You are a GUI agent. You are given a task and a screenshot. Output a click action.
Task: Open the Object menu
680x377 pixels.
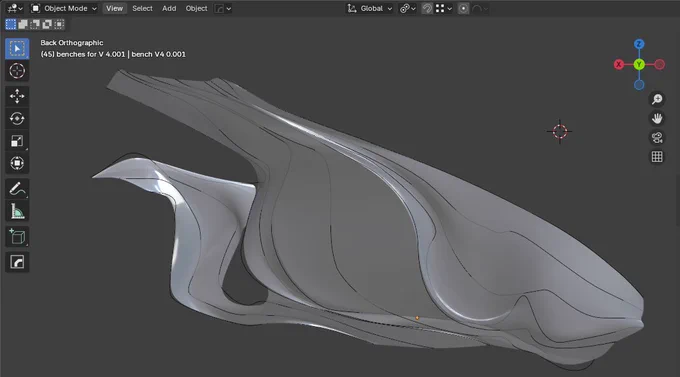(196, 8)
